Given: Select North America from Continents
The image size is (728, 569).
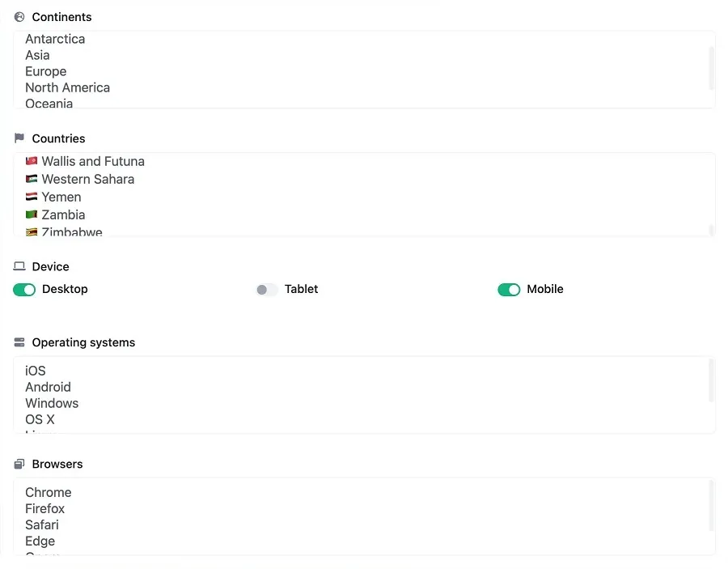Looking at the screenshot, I should tap(67, 87).
